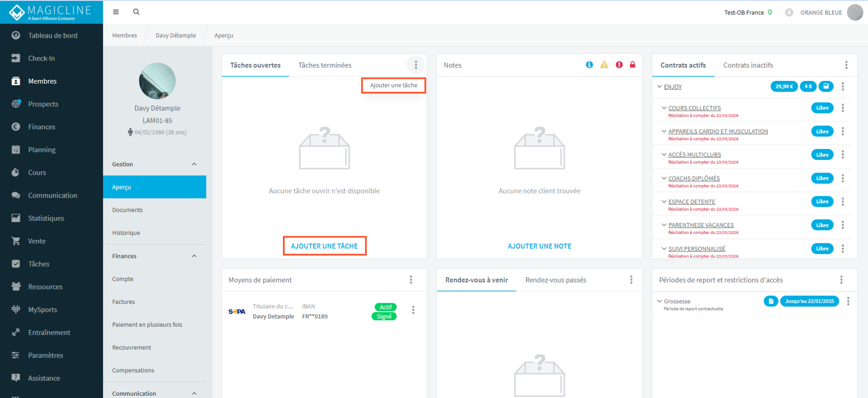
Task: Expand ACCÈS MULTICLUBS row
Action: click(664, 154)
